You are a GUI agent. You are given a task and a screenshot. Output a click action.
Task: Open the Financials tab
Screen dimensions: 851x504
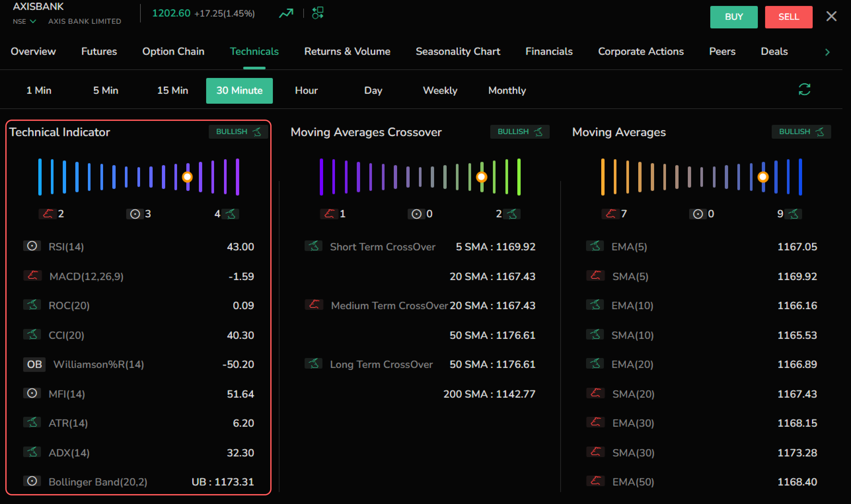click(x=549, y=51)
